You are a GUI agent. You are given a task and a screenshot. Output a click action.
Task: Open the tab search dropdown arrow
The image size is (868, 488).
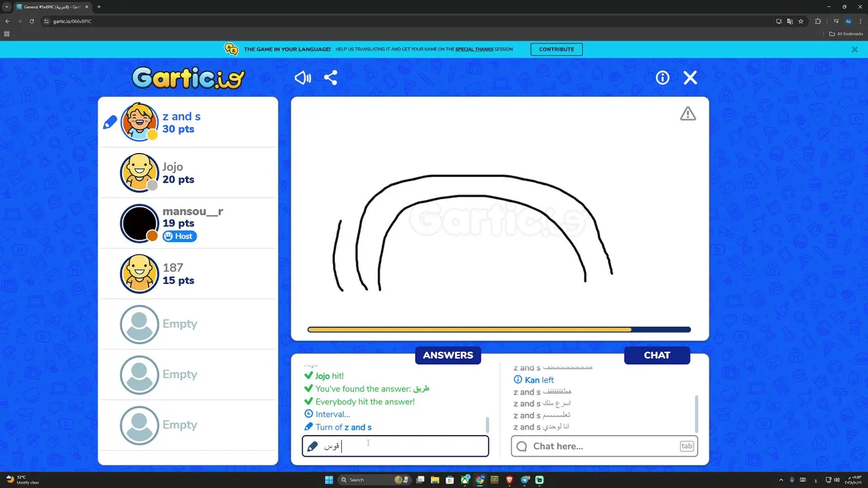(x=6, y=7)
